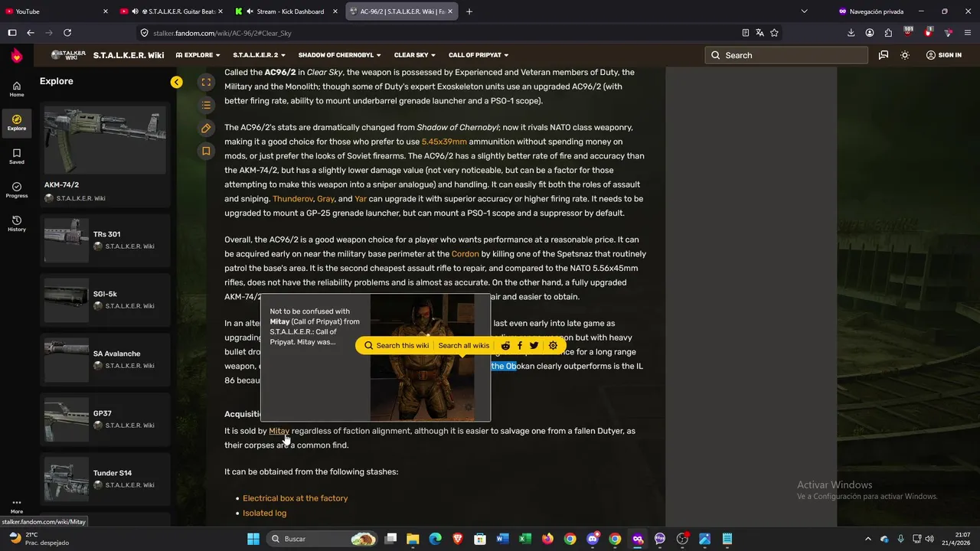
Task: Open Explore in the Fandom sidebar
Action: (x=16, y=122)
